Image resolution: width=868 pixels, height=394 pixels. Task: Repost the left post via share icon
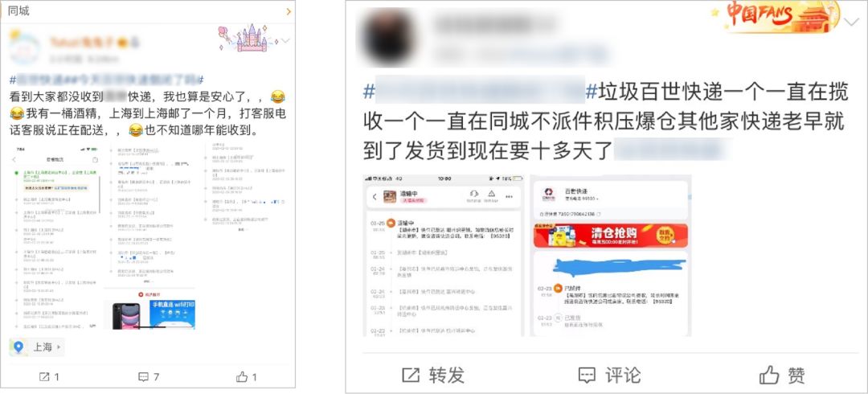pos(49,377)
